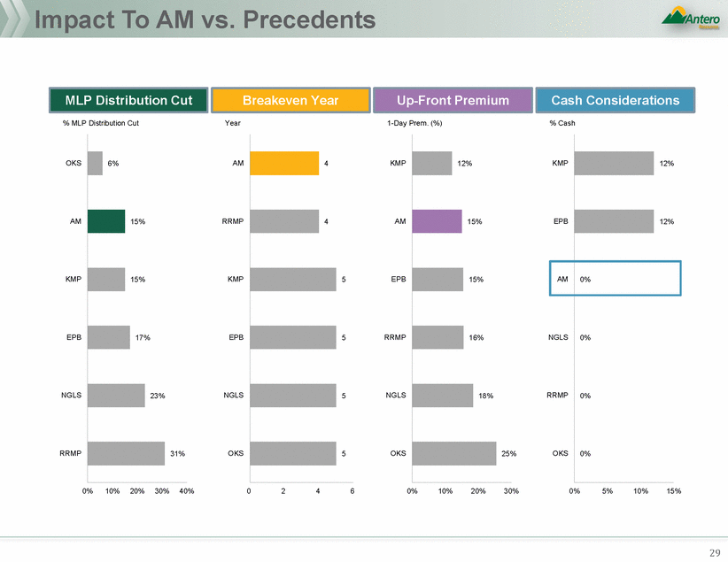Viewport: 728px width, 562px height.
Task: Click the page number 29
Action: (716, 552)
